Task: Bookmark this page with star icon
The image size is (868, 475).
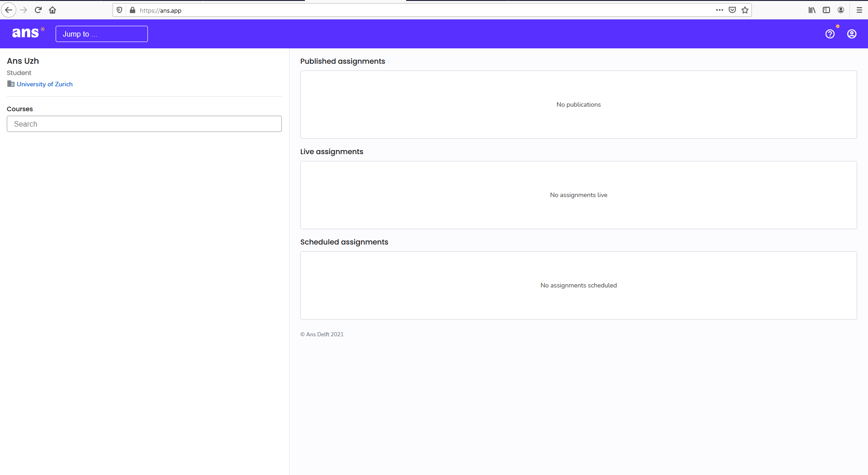Action: 745,10
